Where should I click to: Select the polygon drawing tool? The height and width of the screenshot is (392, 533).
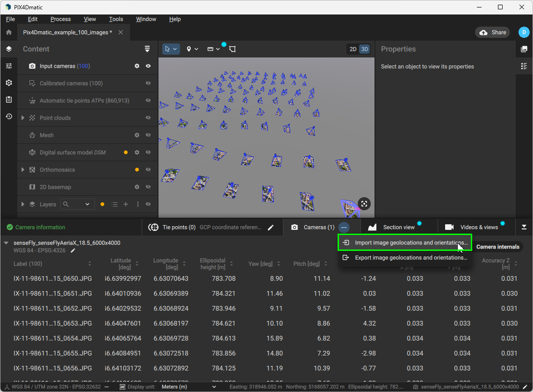click(x=232, y=49)
